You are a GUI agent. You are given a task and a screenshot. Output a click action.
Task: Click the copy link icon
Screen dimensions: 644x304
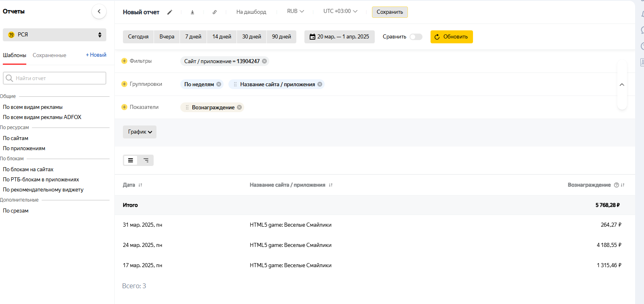[215, 12]
